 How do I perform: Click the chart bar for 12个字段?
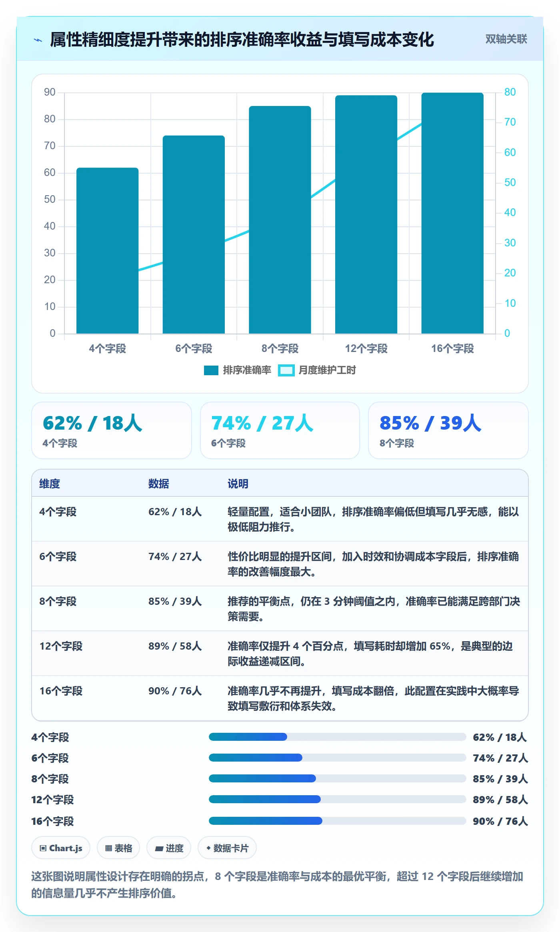click(366, 214)
